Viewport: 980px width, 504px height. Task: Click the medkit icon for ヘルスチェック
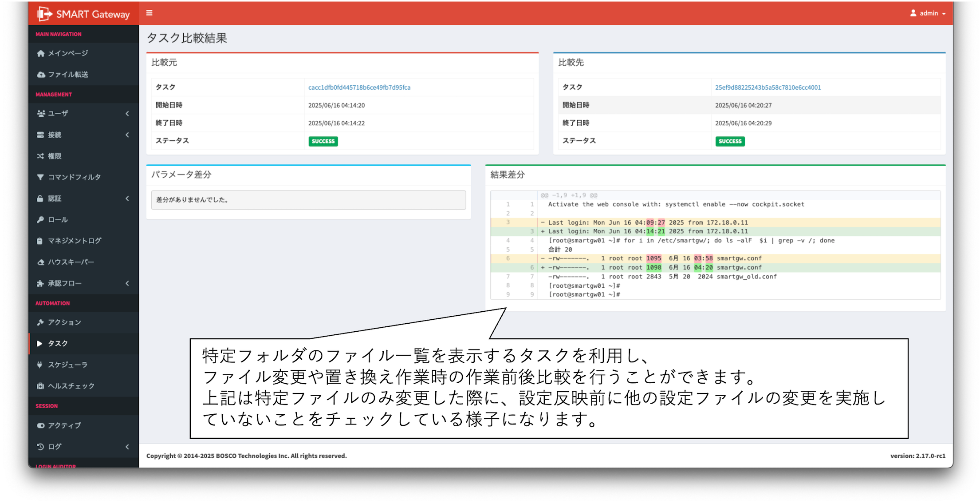pos(40,386)
